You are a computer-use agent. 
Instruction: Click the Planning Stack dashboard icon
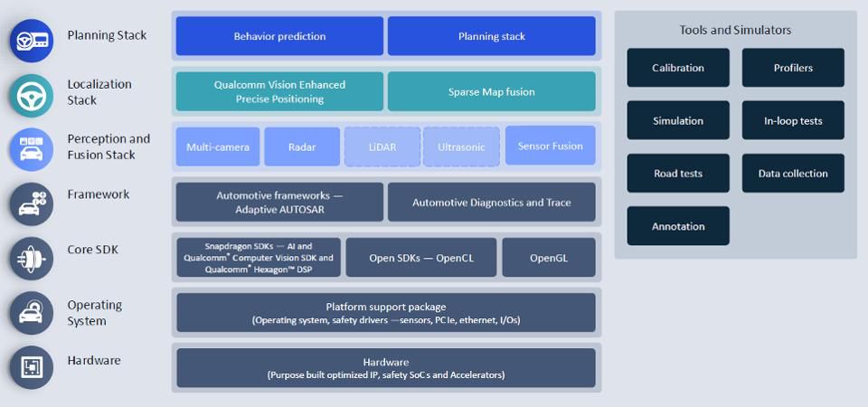coord(32,41)
